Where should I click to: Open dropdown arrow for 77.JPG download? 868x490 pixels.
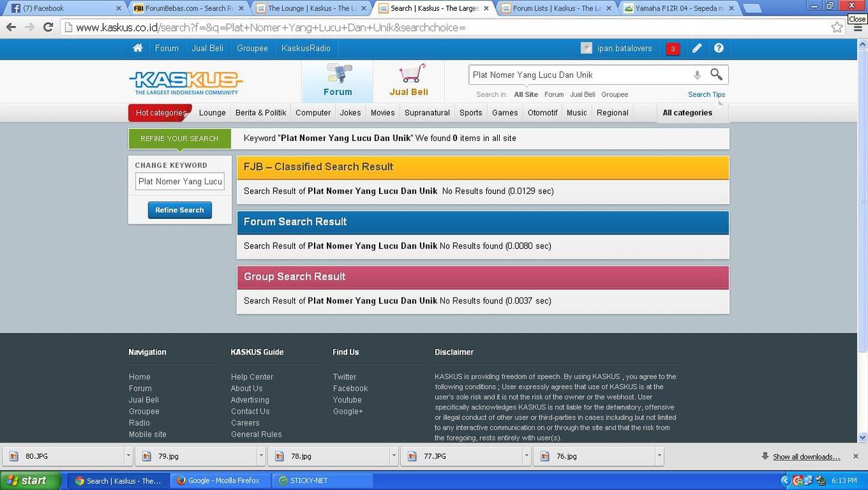click(x=526, y=456)
